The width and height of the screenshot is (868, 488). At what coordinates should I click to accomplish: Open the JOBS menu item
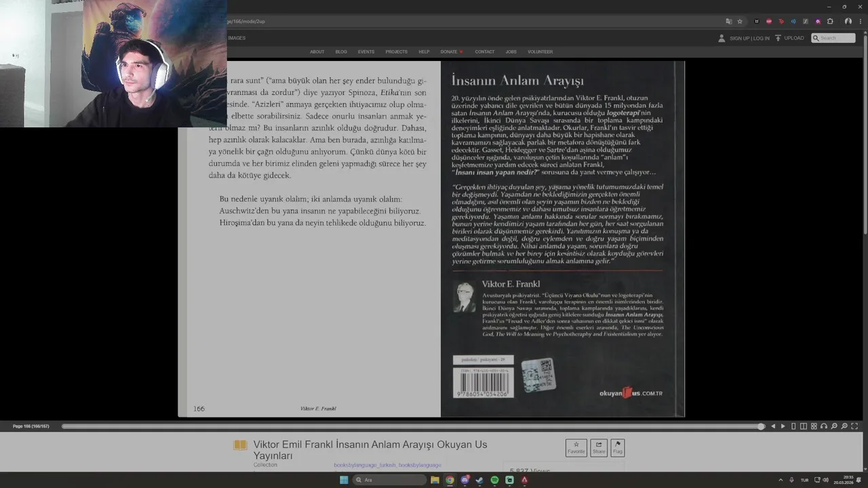tap(511, 52)
